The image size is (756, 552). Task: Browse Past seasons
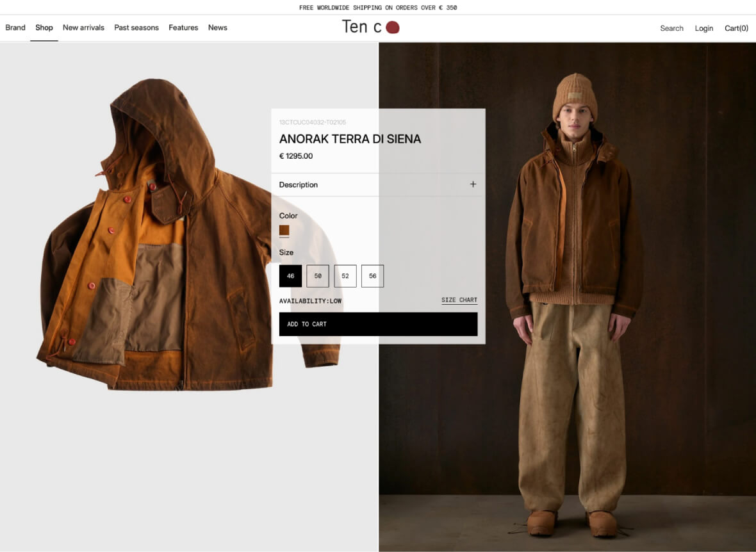136,28
